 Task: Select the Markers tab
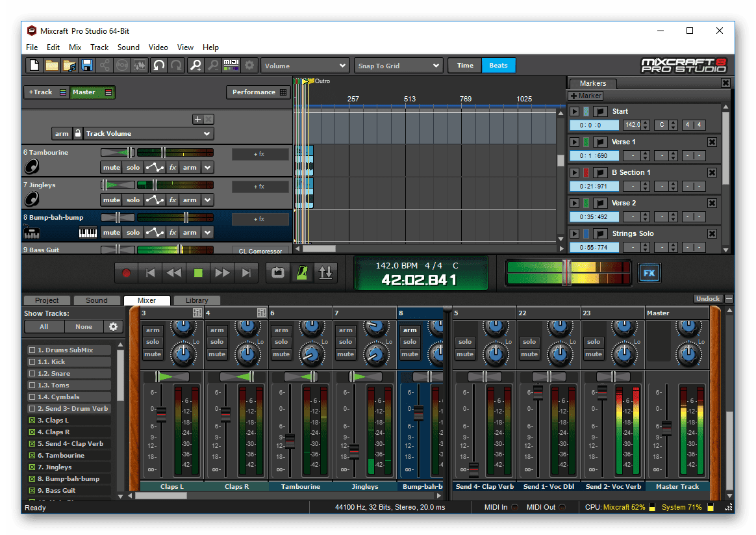click(592, 83)
